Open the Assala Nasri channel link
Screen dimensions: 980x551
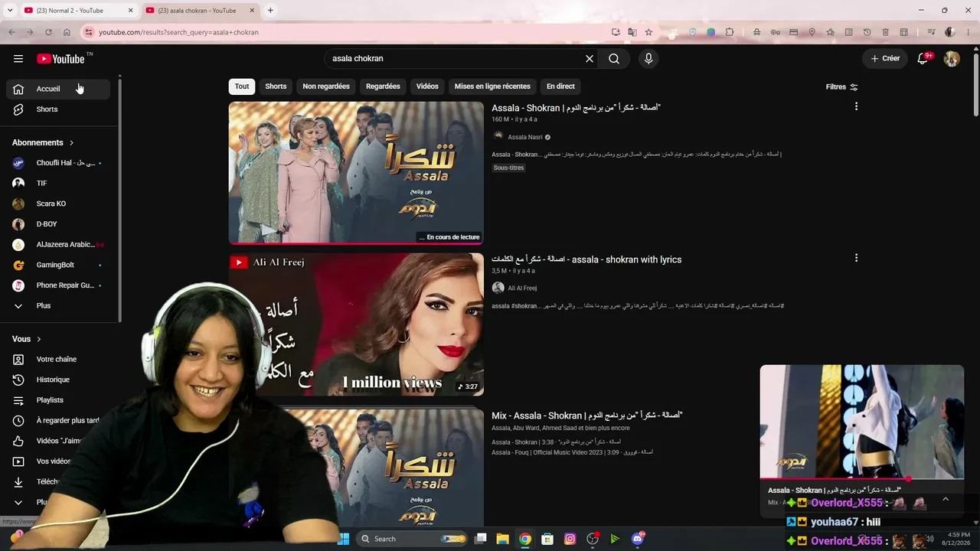click(525, 137)
